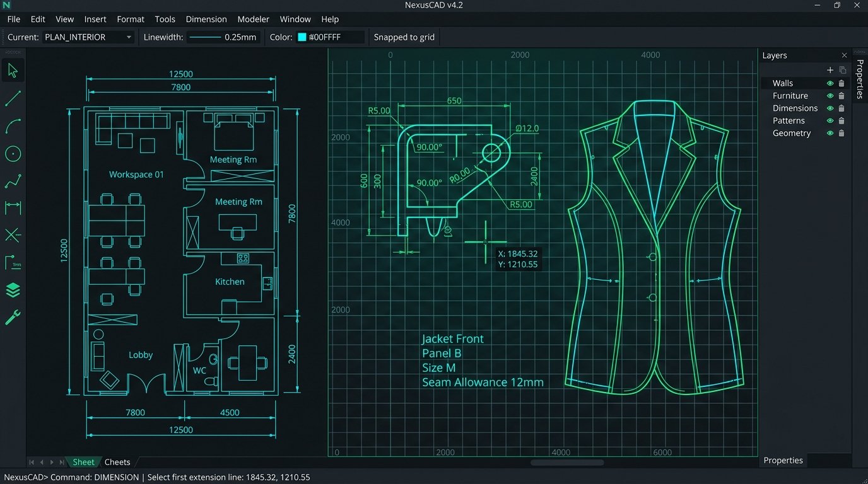Select the Geometry layer row

click(805, 133)
